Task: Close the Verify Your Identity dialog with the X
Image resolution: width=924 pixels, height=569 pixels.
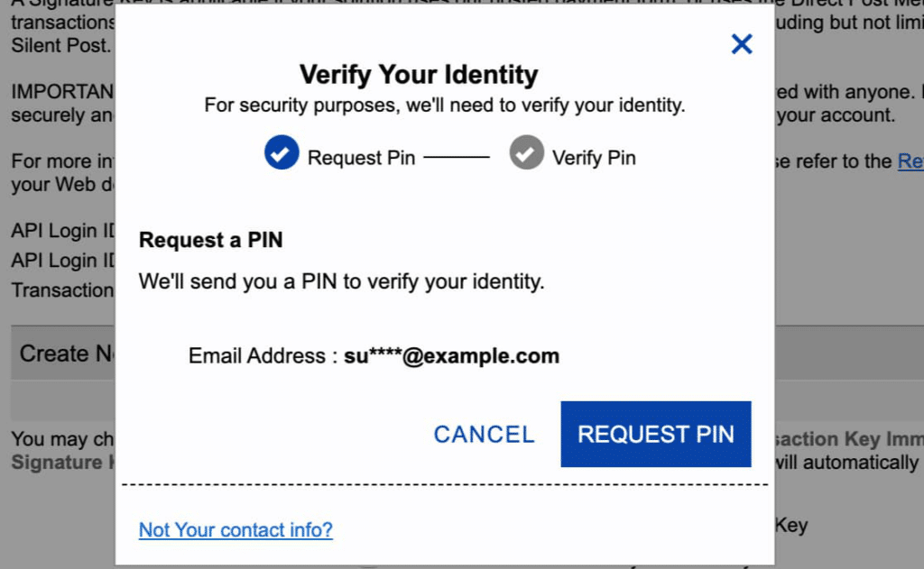Action: pyautogui.click(x=742, y=43)
